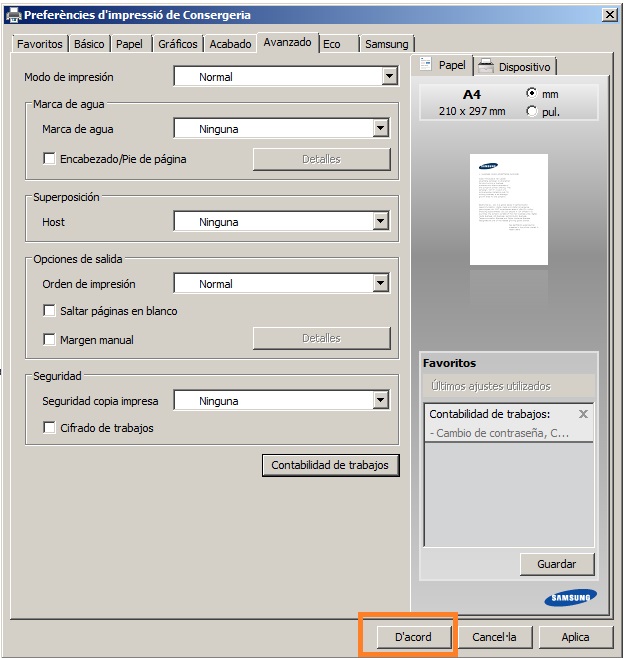Enable Encabezado/Pie de página checkbox
This screenshot has height=658, width=624.
tap(49, 159)
